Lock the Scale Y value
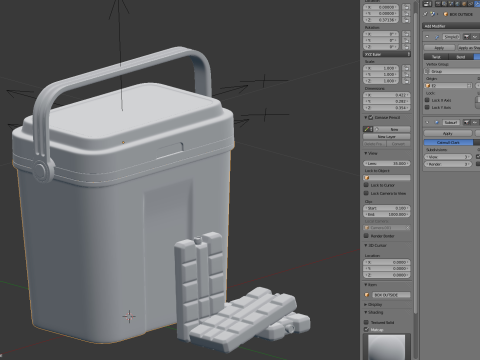This screenshot has height=360, width=480. pos(406,74)
